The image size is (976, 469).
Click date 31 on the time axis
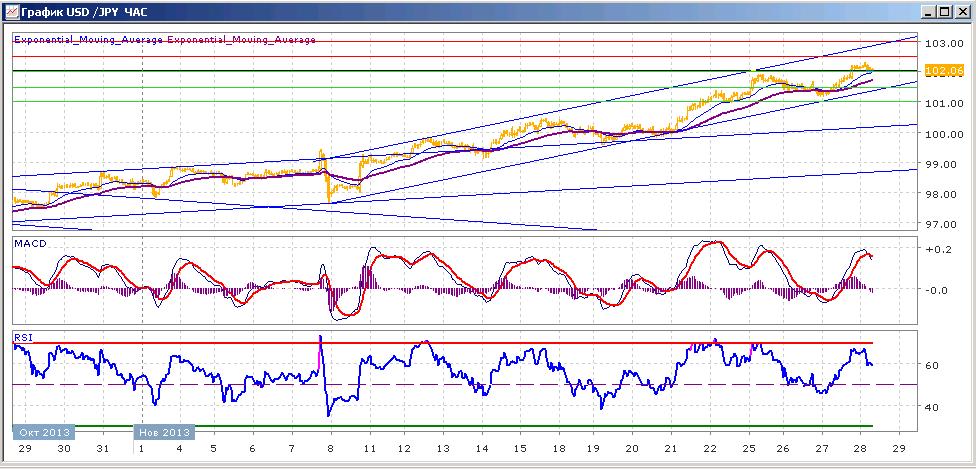(103, 448)
